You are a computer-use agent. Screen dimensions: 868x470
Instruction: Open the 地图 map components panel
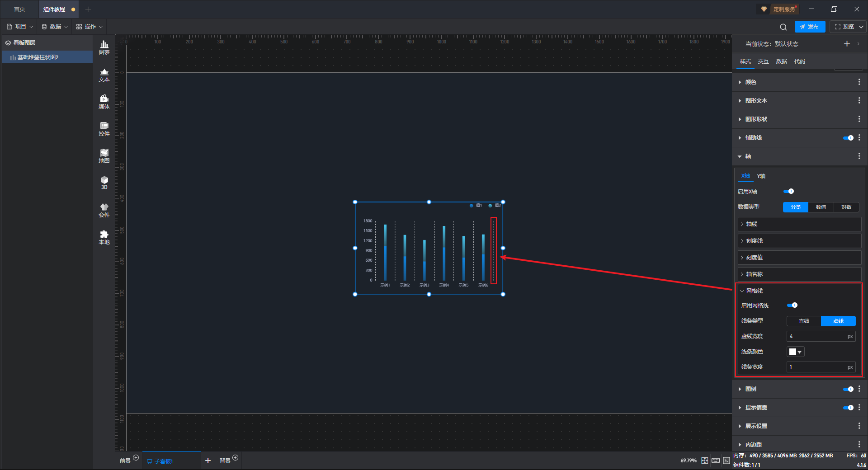pyautogui.click(x=104, y=156)
